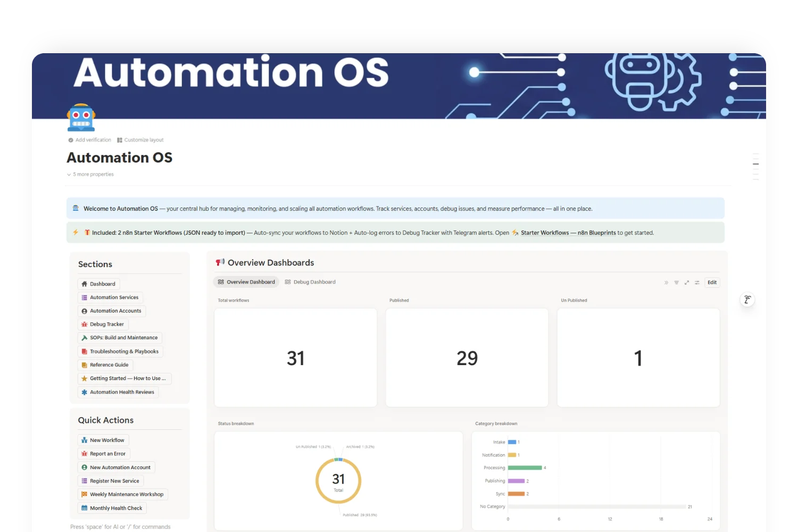Screen dimensions: 798x532
Task: Click the yellow Notification bar
Action: (512, 455)
